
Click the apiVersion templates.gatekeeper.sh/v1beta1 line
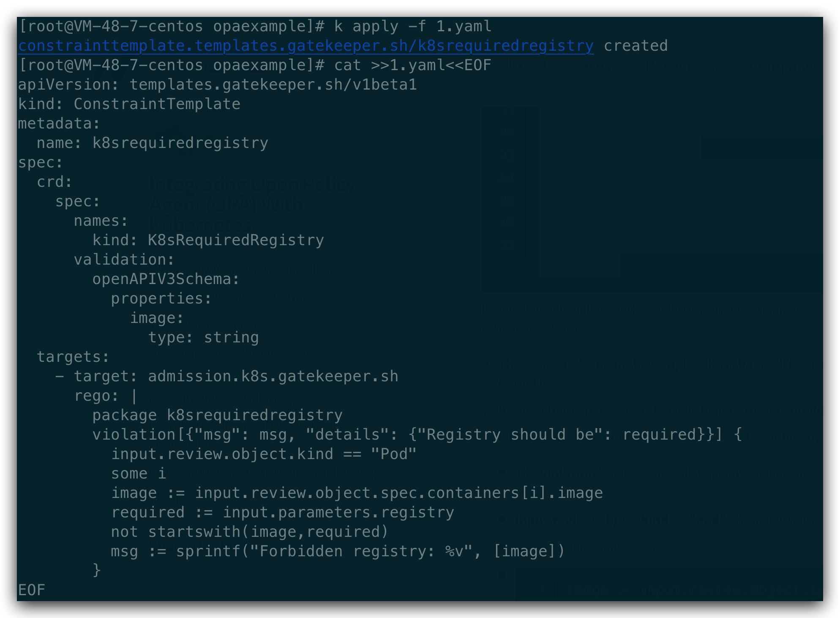tap(217, 85)
